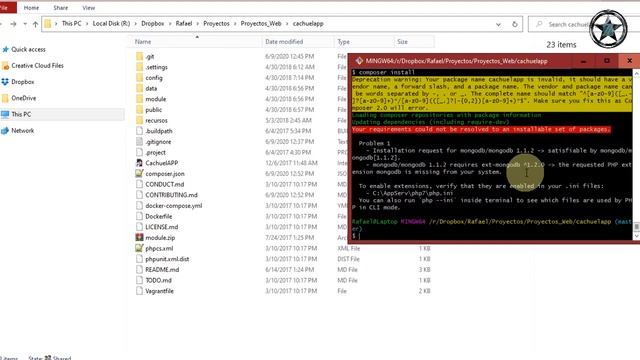Open the Share ribbon tab
The image size is (640, 360).
[60, 8]
